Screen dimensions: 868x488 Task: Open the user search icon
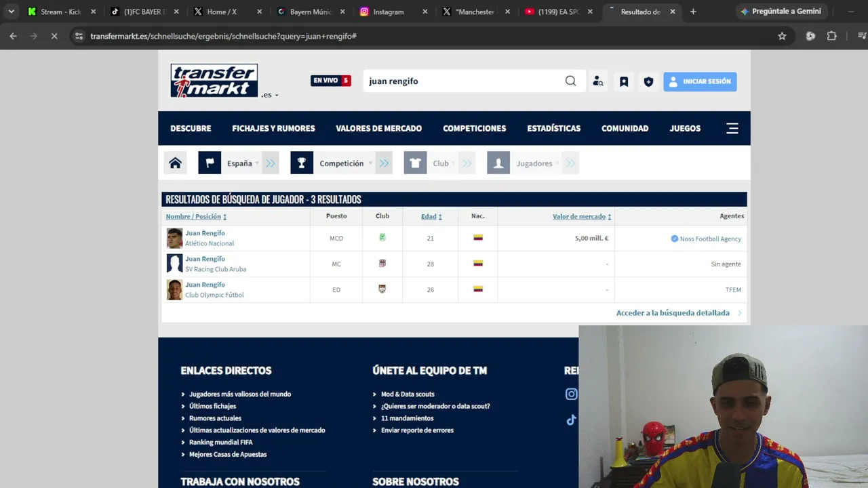click(x=597, y=81)
